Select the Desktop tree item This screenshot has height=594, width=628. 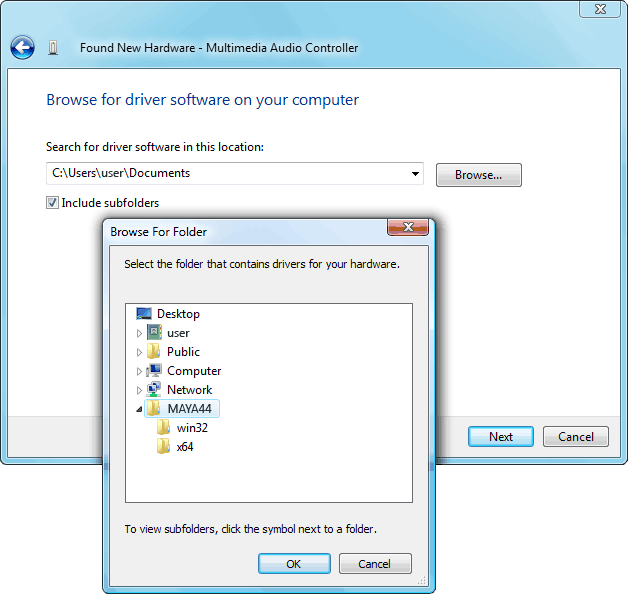[178, 314]
